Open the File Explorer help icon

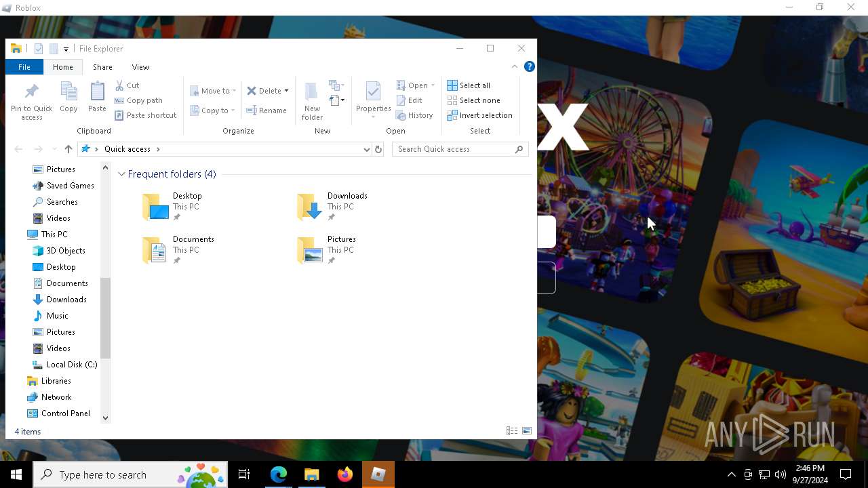pyautogui.click(x=530, y=66)
